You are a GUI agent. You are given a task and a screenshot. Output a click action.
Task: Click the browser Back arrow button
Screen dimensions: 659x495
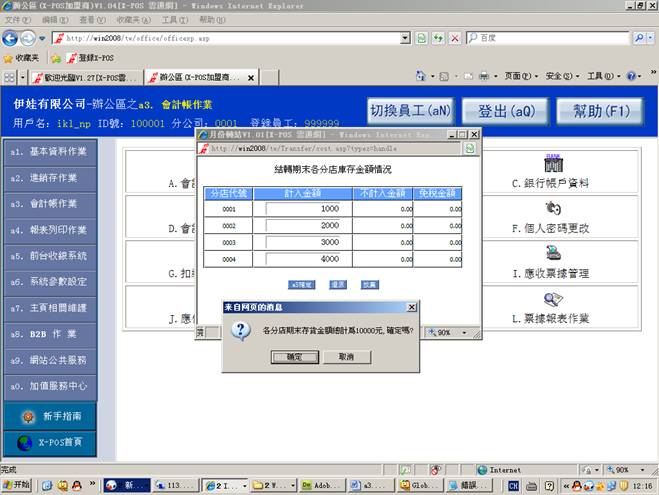pos(11,38)
